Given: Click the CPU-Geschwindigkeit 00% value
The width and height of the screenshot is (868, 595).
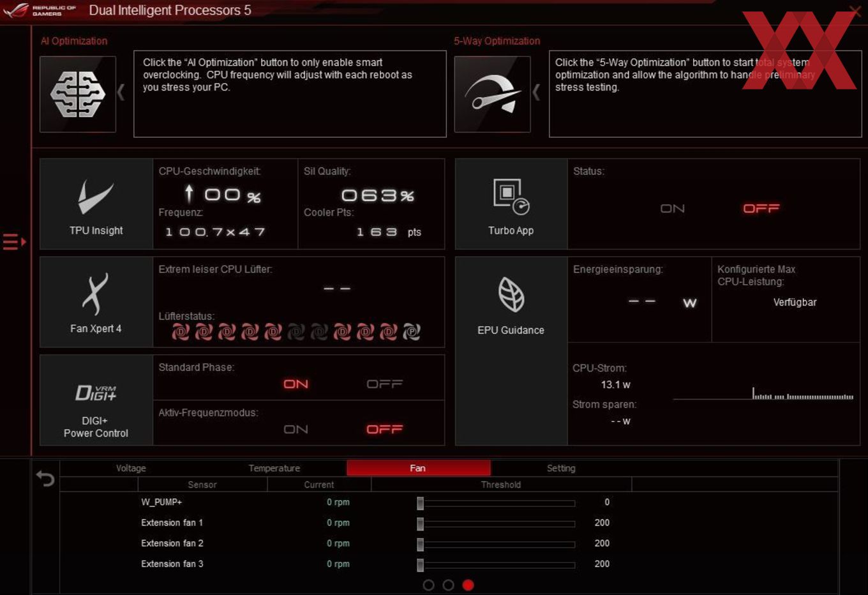Looking at the screenshot, I should (x=223, y=194).
